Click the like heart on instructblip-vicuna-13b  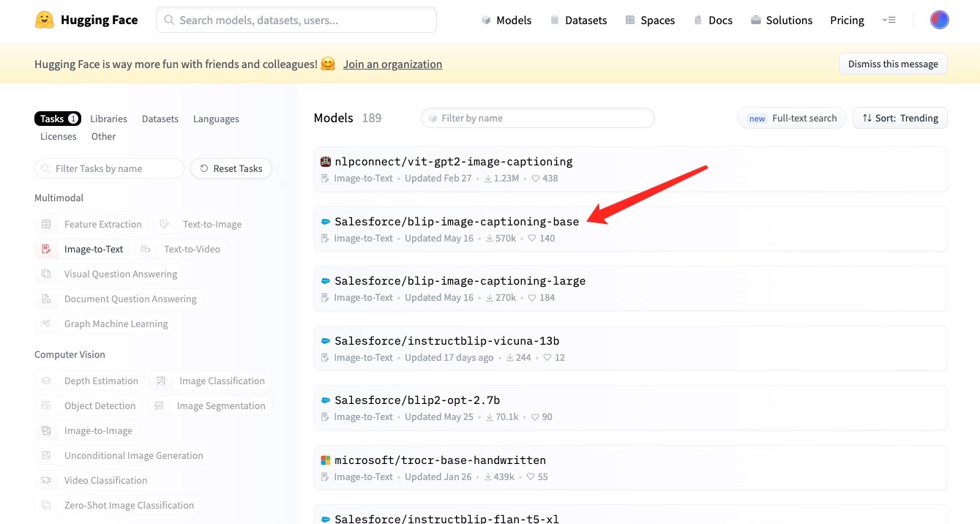click(x=547, y=358)
